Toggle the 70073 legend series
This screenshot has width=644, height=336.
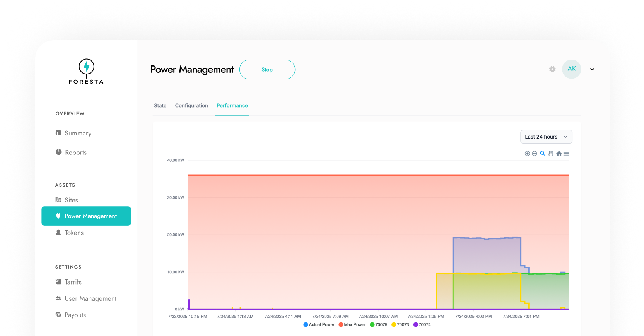(x=400, y=325)
